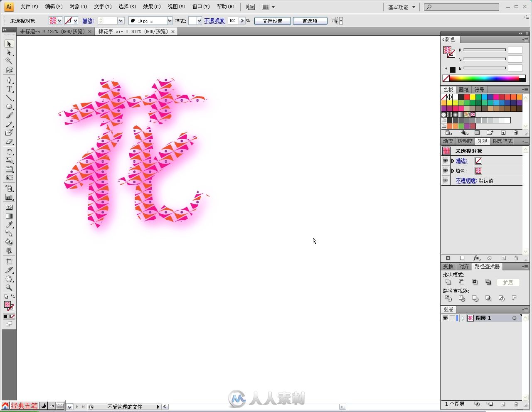Click the Minus Front shape mode icon
Image resolution: width=532 pixels, height=412 pixels.
pos(461,282)
